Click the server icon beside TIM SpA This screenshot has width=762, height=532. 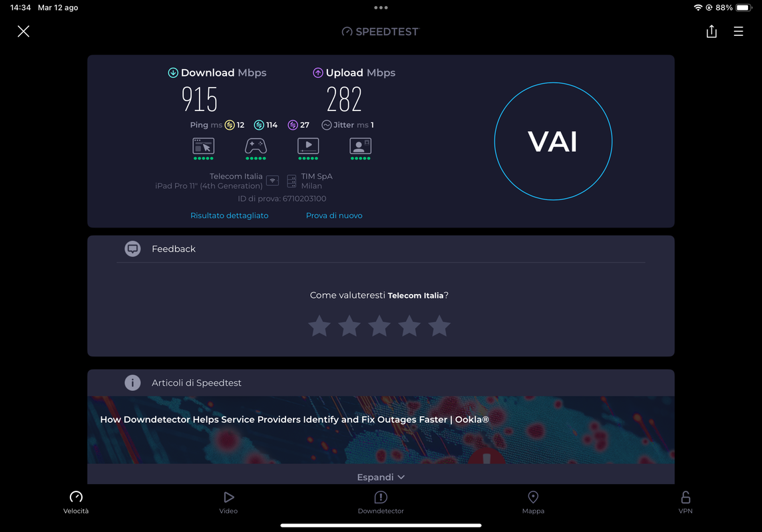[291, 181]
